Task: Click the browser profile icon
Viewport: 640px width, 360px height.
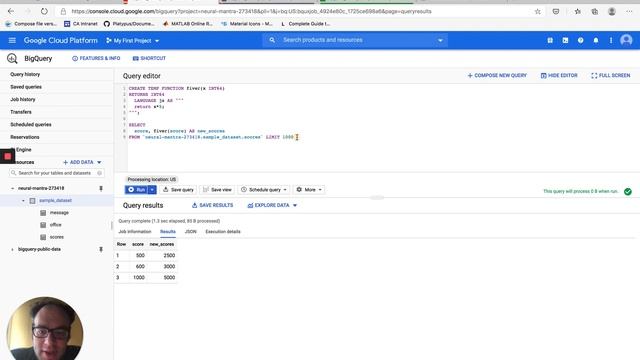Action: click(x=611, y=11)
